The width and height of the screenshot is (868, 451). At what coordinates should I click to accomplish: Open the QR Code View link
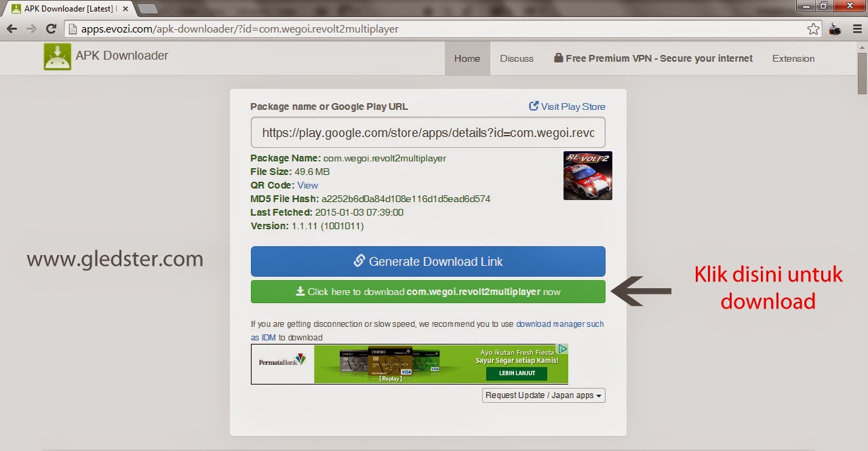[x=307, y=185]
